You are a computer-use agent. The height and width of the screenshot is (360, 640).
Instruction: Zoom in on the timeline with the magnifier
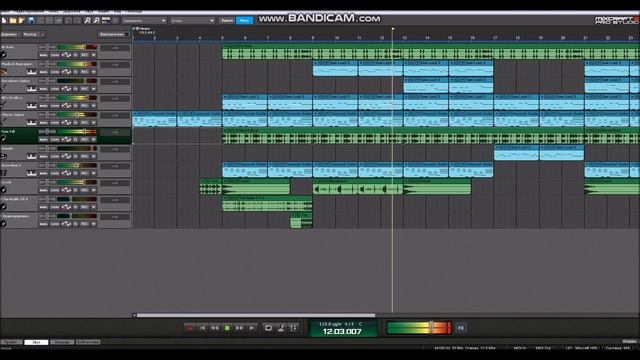(87, 20)
